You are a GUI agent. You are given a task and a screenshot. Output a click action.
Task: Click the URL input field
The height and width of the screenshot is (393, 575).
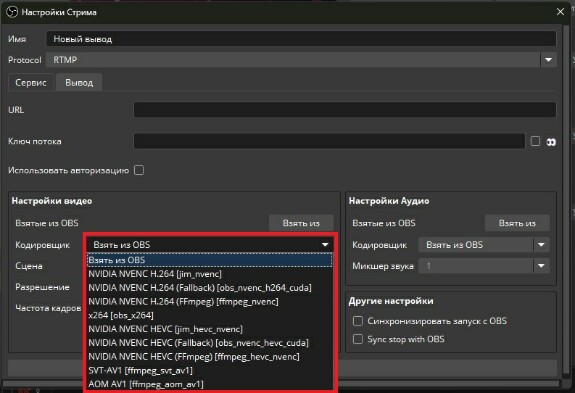pos(345,110)
